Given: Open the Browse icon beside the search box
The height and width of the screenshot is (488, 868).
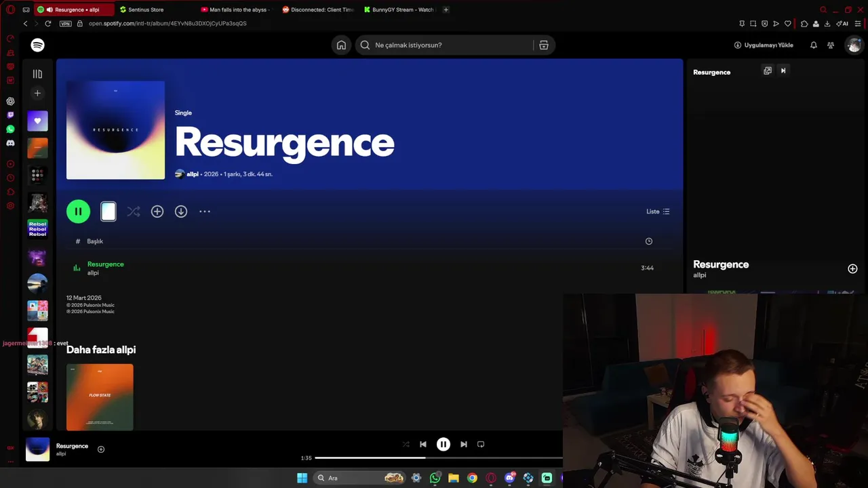Looking at the screenshot, I should point(544,45).
